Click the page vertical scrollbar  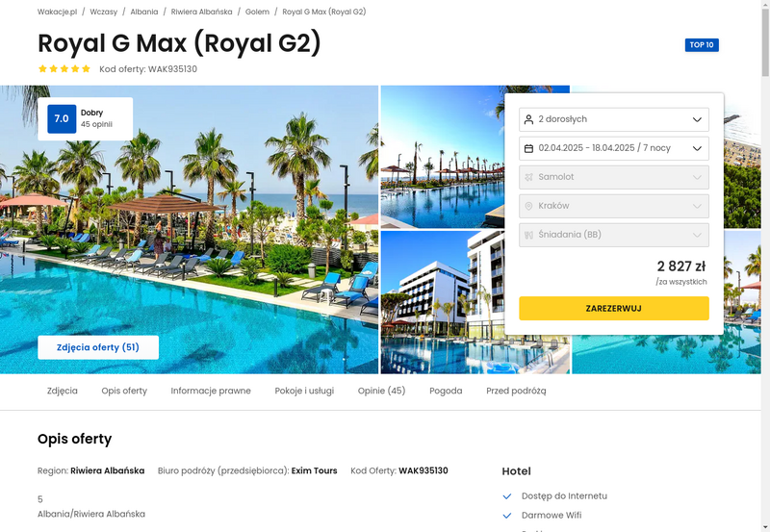[765, 266]
